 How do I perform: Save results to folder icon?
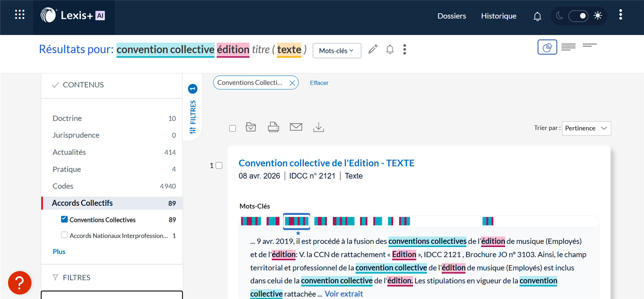point(251,128)
